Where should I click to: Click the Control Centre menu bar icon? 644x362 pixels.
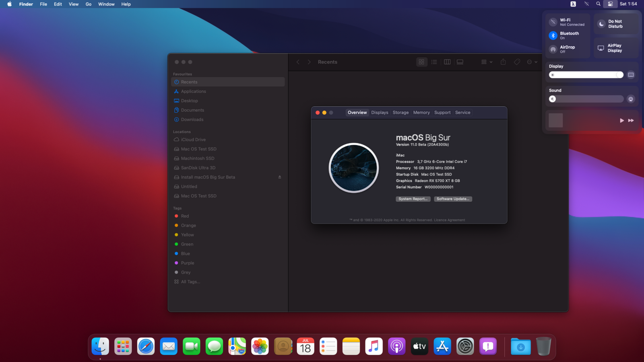pos(610,4)
